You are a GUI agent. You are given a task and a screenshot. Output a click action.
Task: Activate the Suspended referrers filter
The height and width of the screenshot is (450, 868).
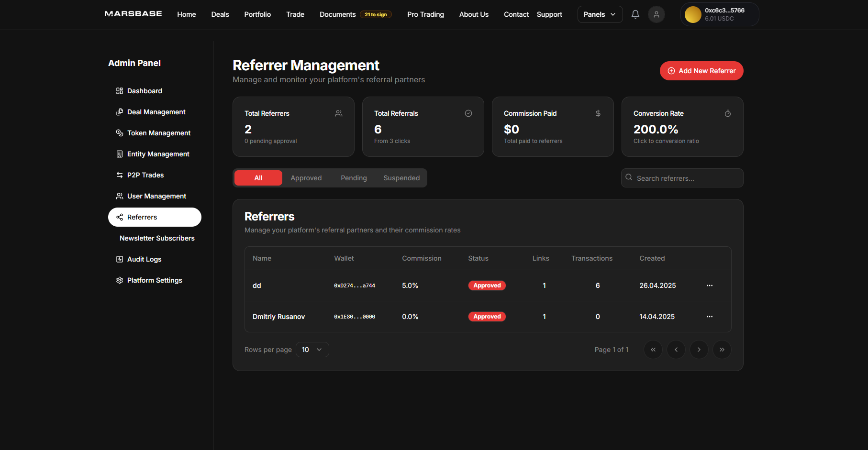pyautogui.click(x=401, y=177)
